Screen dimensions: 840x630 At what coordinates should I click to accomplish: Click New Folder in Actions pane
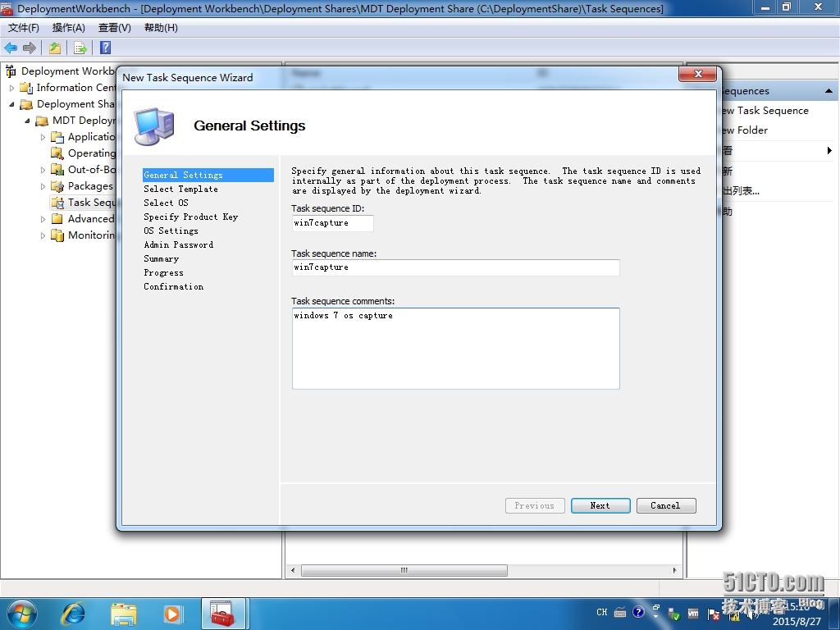tap(745, 130)
